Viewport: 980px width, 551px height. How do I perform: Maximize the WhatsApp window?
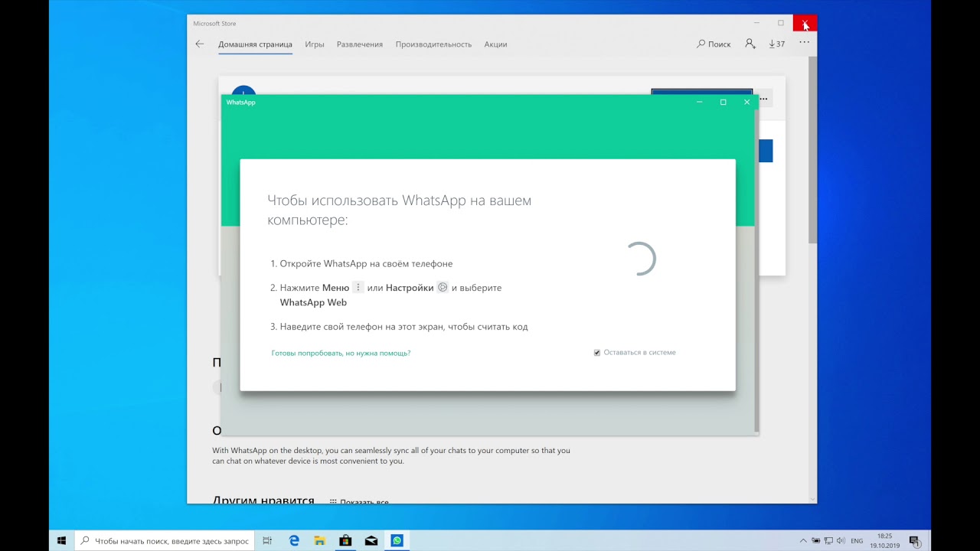[723, 102]
